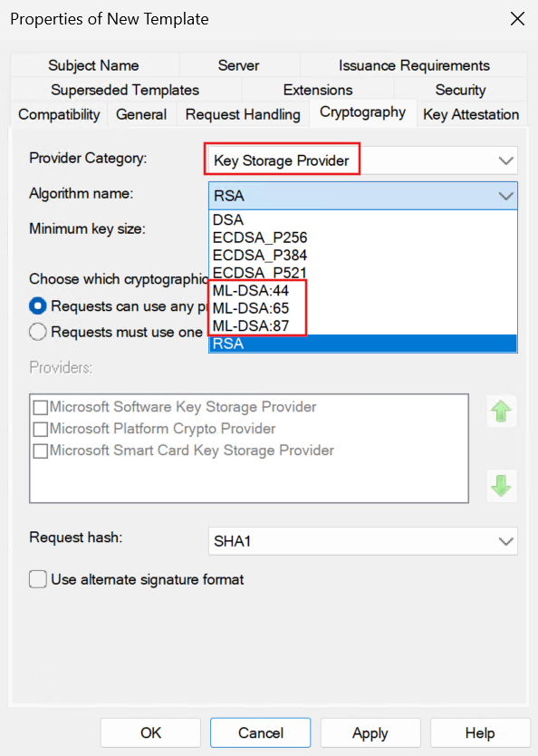Check Microsoft Software Key Storage Provider
Viewport: 538px width, 756px height.
[x=41, y=407]
